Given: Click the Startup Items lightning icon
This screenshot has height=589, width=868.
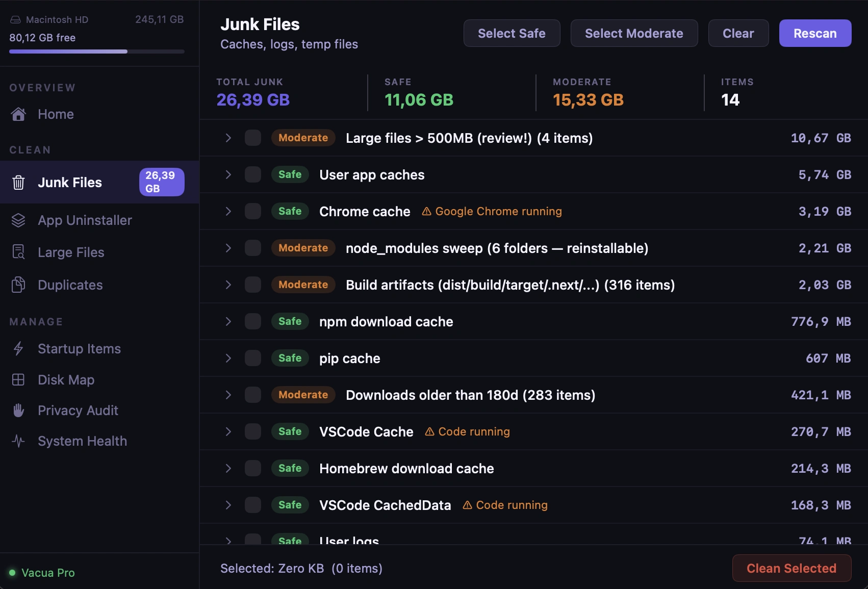Looking at the screenshot, I should pyautogui.click(x=18, y=349).
